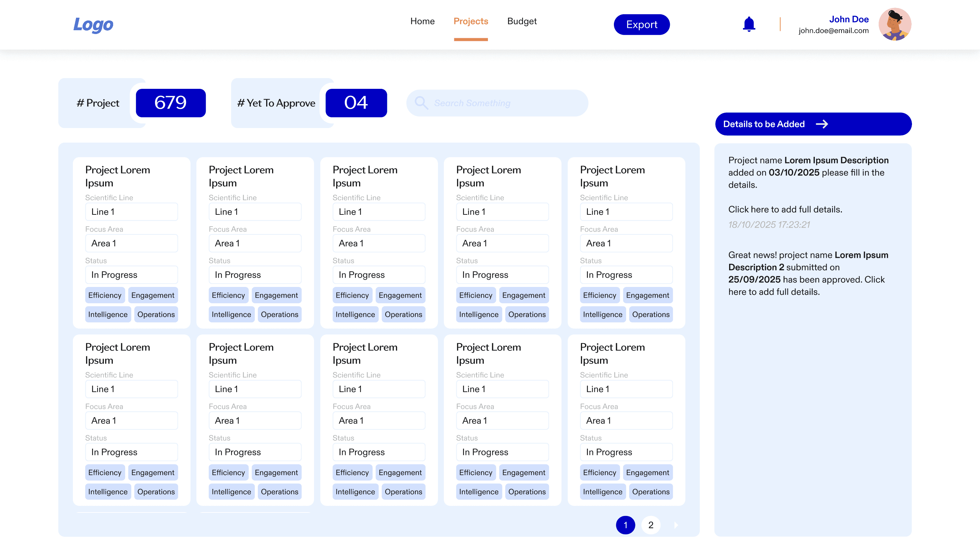This screenshot has width=980, height=551.
Task: Click the Logo in the header
Action: [x=93, y=25]
